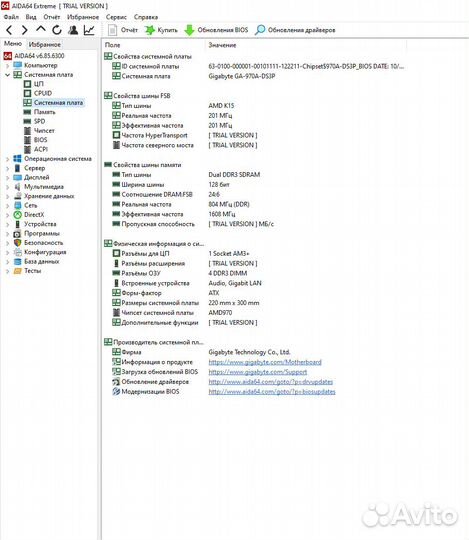The height and width of the screenshot is (540, 469).
Task: Open the aida64 biosupdates link
Action: [x=272, y=392]
